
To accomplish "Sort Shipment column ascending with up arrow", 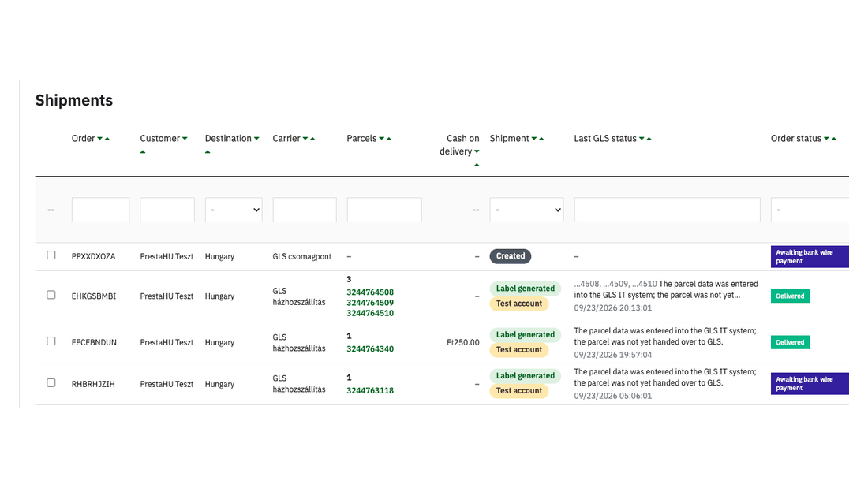I will point(541,139).
